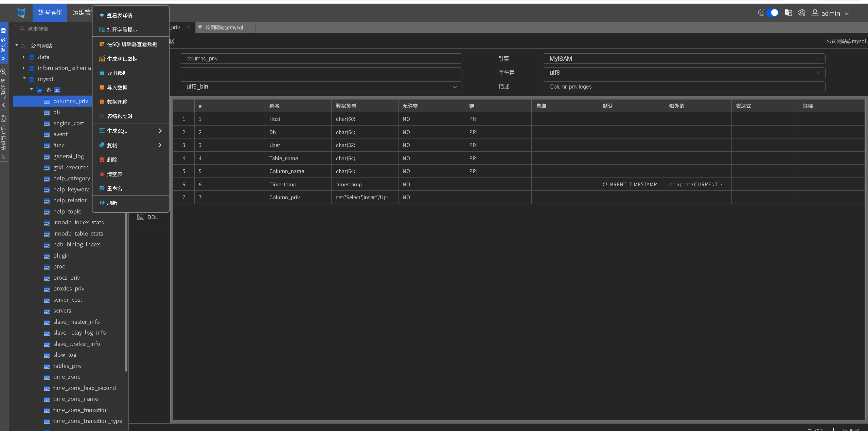
Task: Click 清空表 in context menu
Action: point(114,174)
